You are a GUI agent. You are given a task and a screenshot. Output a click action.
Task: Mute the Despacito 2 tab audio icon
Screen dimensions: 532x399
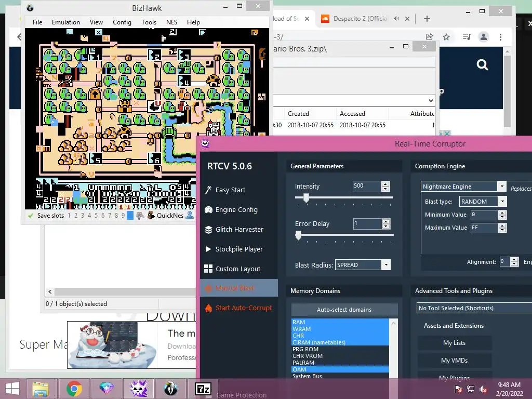tap(396, 19)
